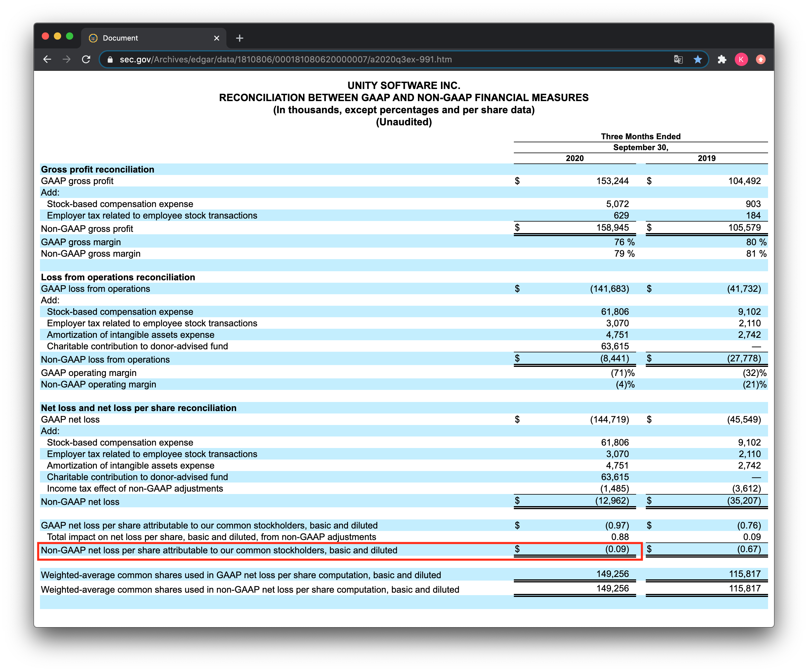Click the macOS yellow minimize button
This screenshot has height=672, width=808.
[57, 36]
